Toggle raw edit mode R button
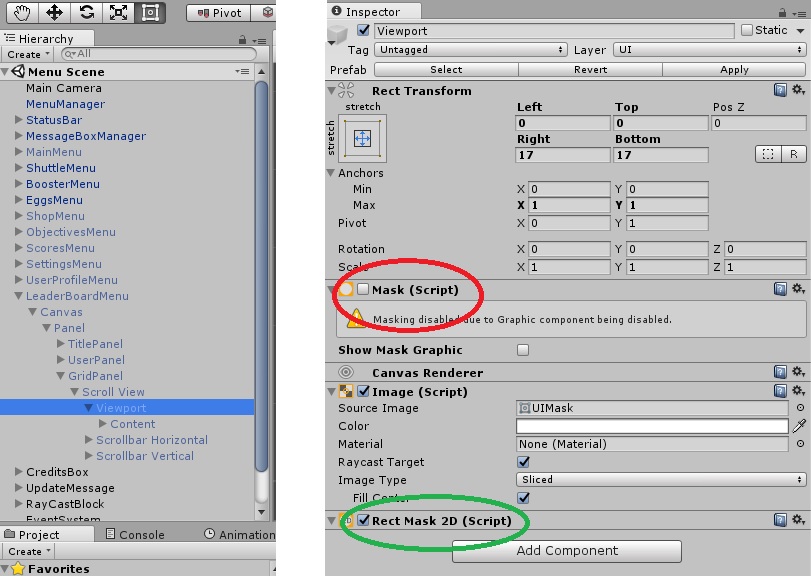This screenshot has width=811, height=576. (x=793, y=154)
